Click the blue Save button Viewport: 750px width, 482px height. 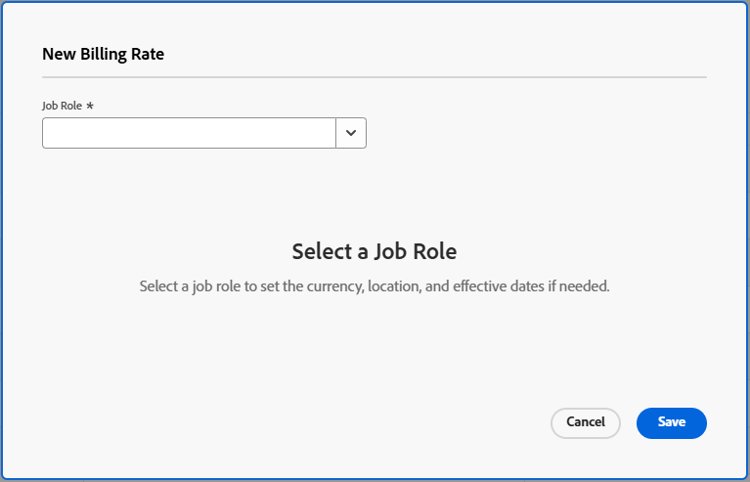coord(671,423)
